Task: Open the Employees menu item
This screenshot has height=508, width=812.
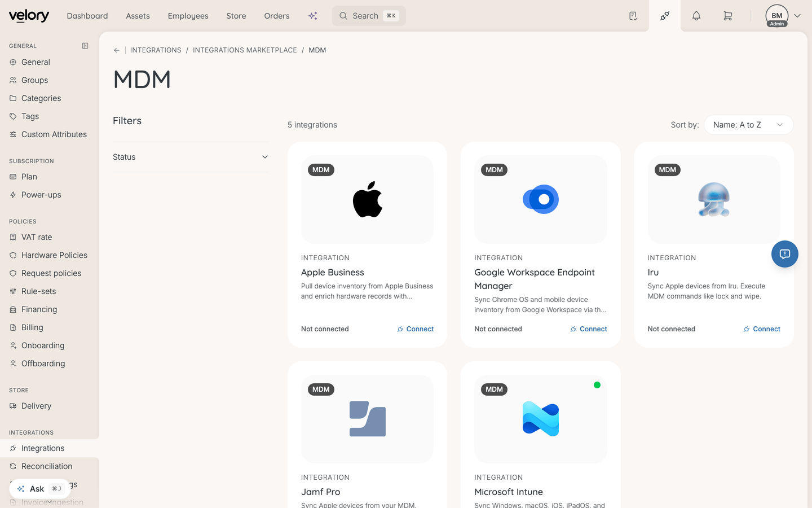Action: 188,16
